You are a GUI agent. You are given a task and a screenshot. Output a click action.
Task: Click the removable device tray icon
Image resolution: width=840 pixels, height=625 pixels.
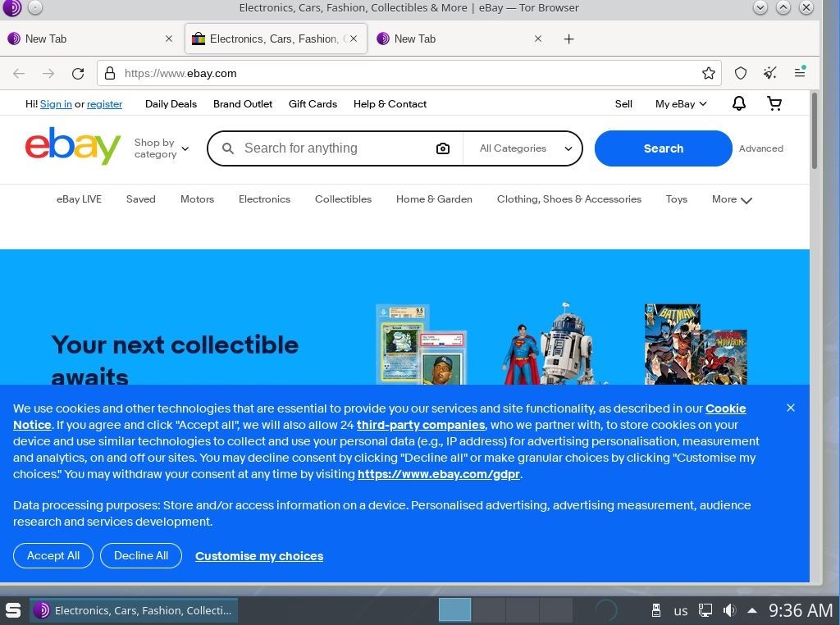coord(655,610)
